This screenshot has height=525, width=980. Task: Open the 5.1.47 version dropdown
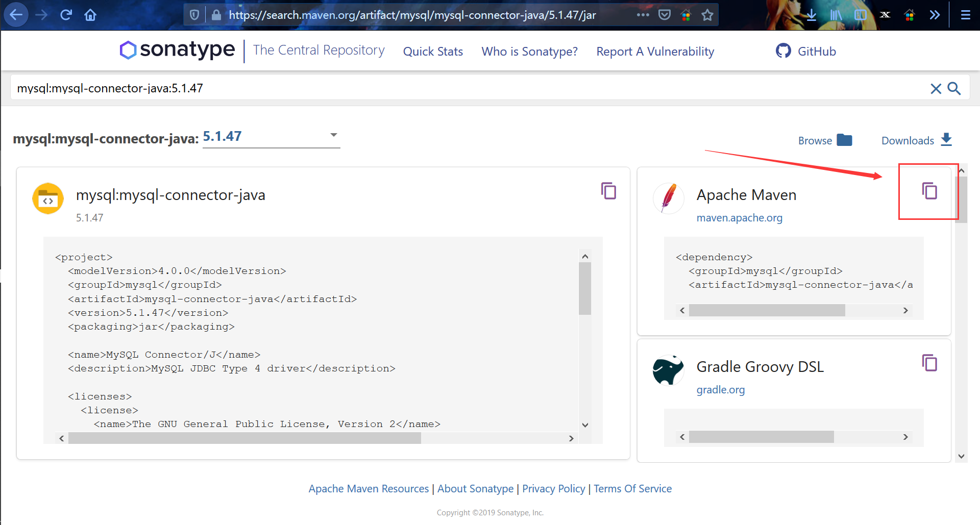(271, 137)
